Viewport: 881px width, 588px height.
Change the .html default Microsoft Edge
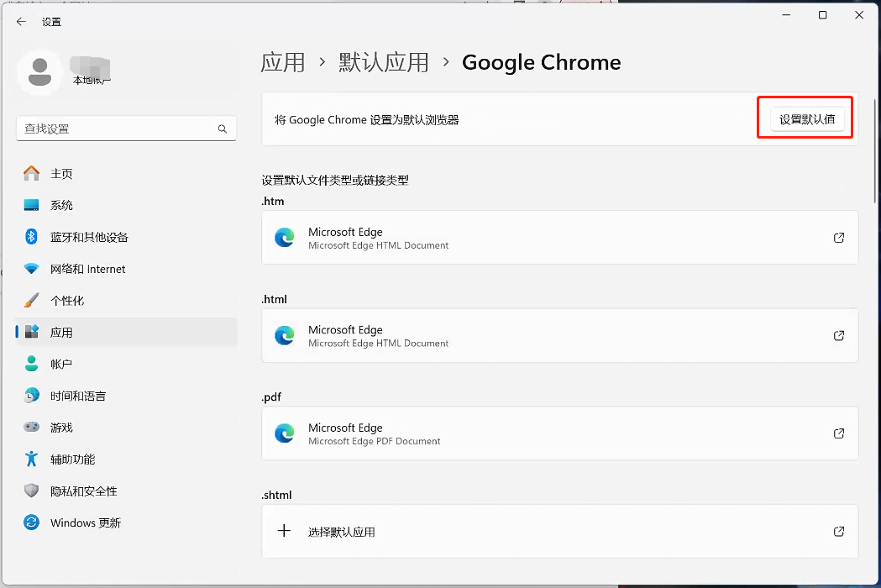tap(559, 336)
